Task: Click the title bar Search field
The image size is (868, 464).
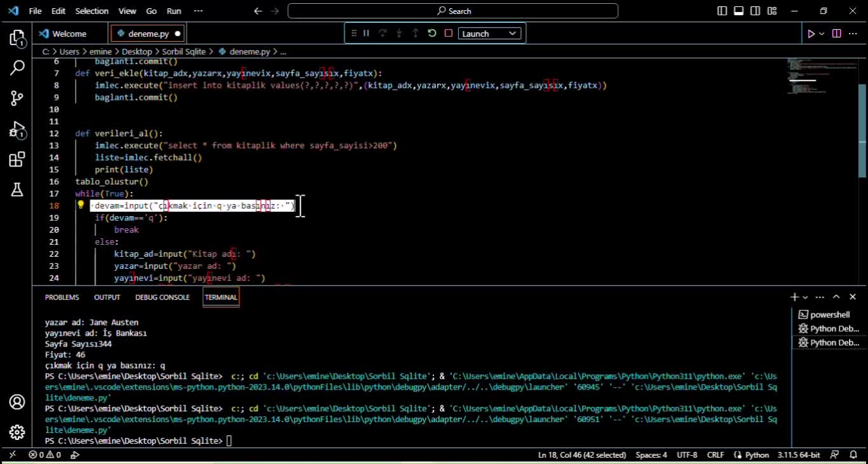Action: click(452, 11)
